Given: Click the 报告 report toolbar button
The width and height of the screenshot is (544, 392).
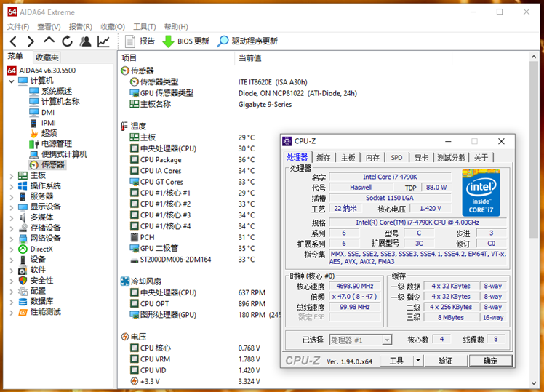Looking at the screenshot, I should pos(140,41).
